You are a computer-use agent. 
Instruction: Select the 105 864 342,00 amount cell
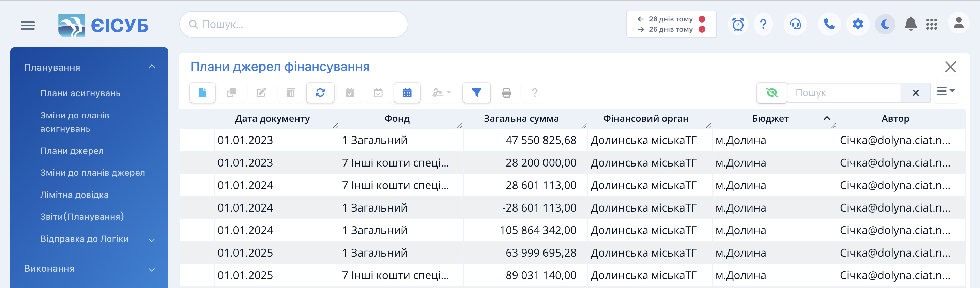(525, 230)
